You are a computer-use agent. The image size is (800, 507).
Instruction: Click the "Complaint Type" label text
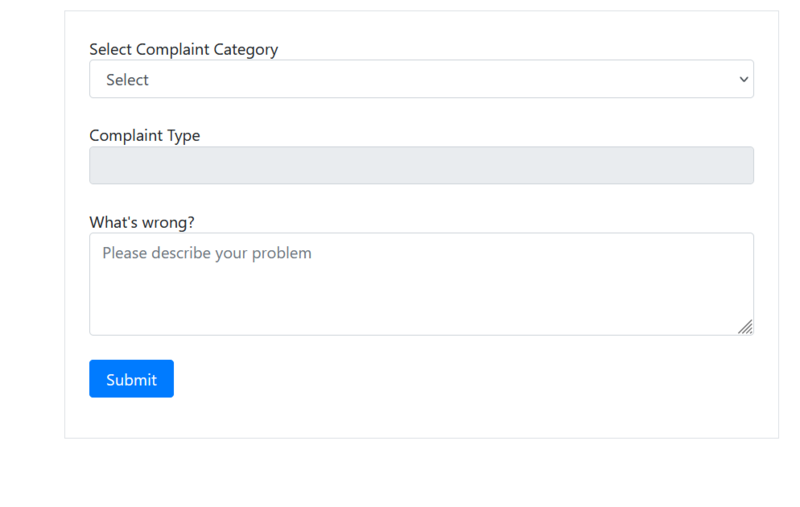[x=144, y=136]
